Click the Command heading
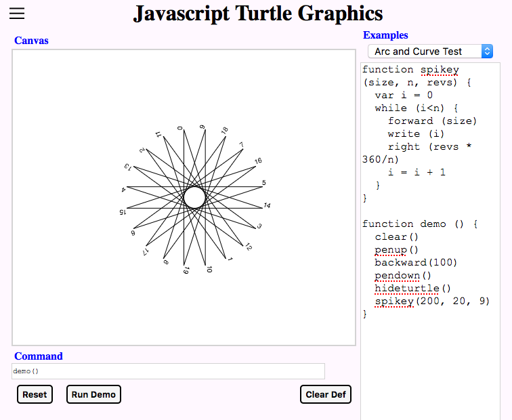Viewport: 512px width, 420px height. [x=39, y=356]
